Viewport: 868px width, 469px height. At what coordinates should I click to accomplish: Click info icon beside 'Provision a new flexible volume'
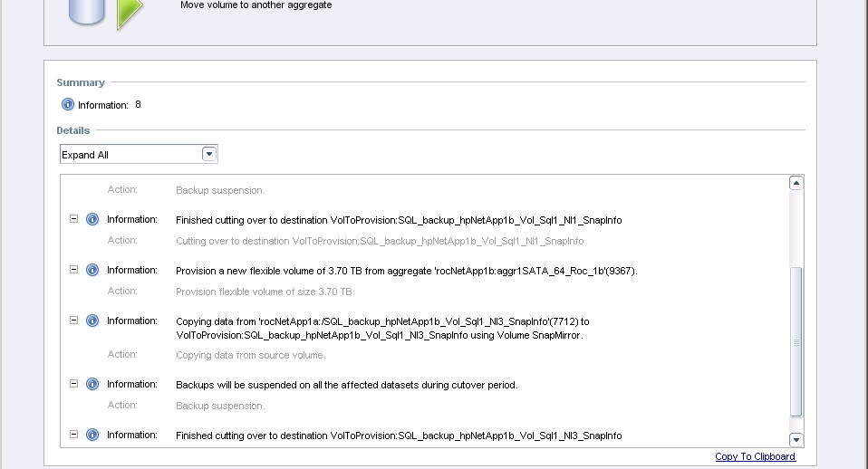tap(92, 270)
